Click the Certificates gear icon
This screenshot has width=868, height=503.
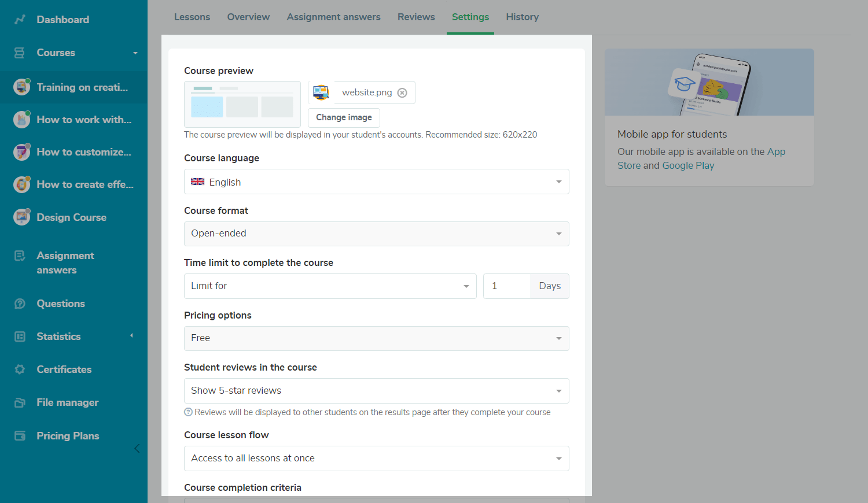click(x=20, y=369)
